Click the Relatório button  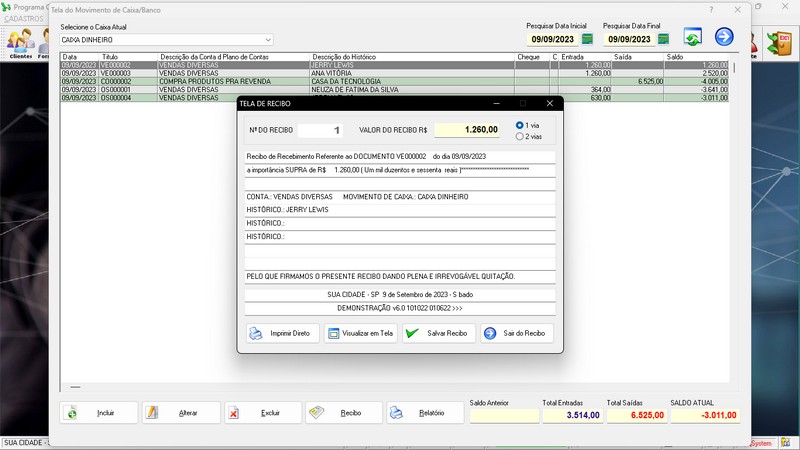click(x=425, y=413)
